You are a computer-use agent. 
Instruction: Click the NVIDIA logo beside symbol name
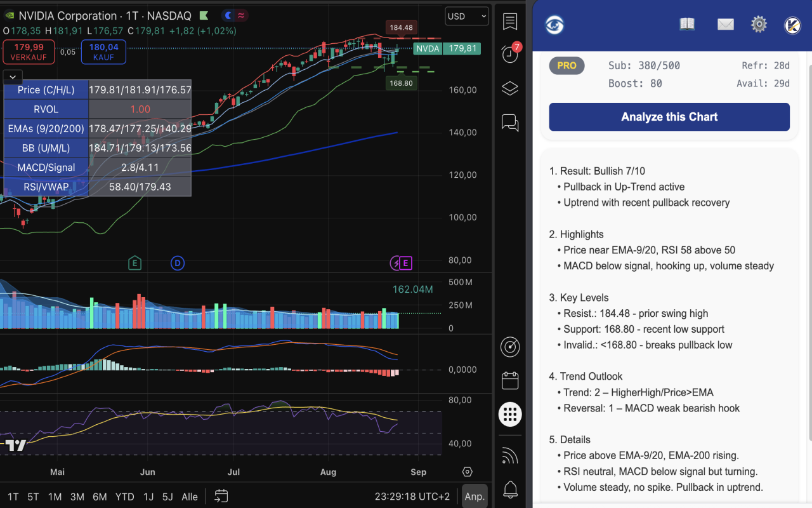tap(9, 16)
